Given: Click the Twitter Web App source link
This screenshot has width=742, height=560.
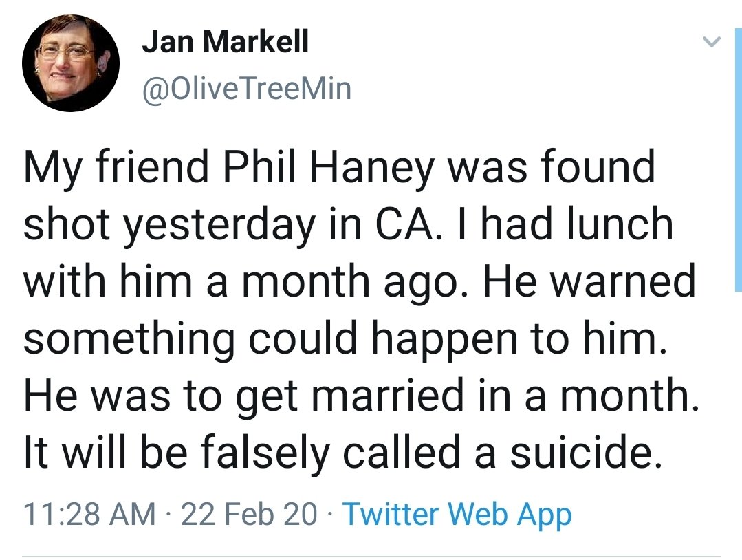Looking at the screenshot, I should [x=456, y=514].
